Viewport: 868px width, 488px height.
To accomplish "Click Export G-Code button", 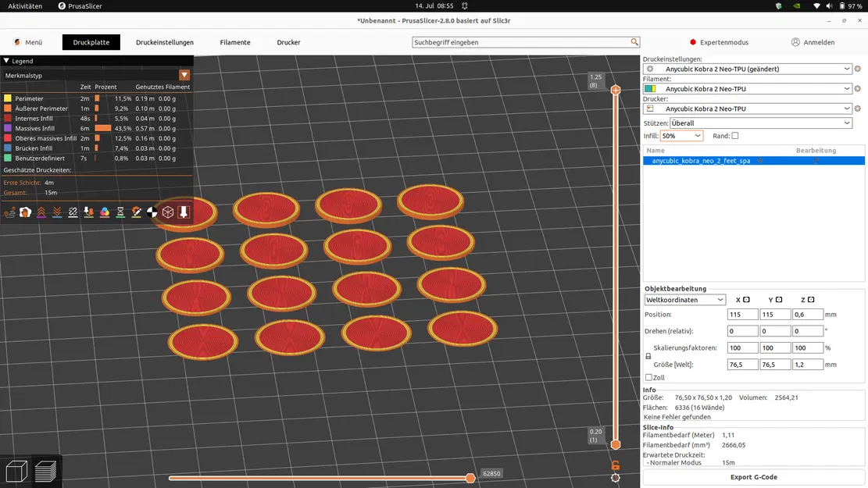I will point(753,477).
